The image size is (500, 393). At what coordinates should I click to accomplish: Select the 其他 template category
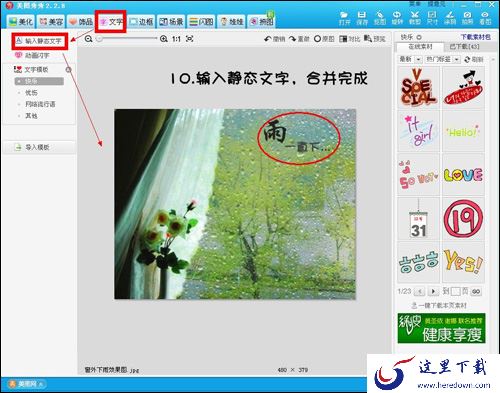coord(31,116)
